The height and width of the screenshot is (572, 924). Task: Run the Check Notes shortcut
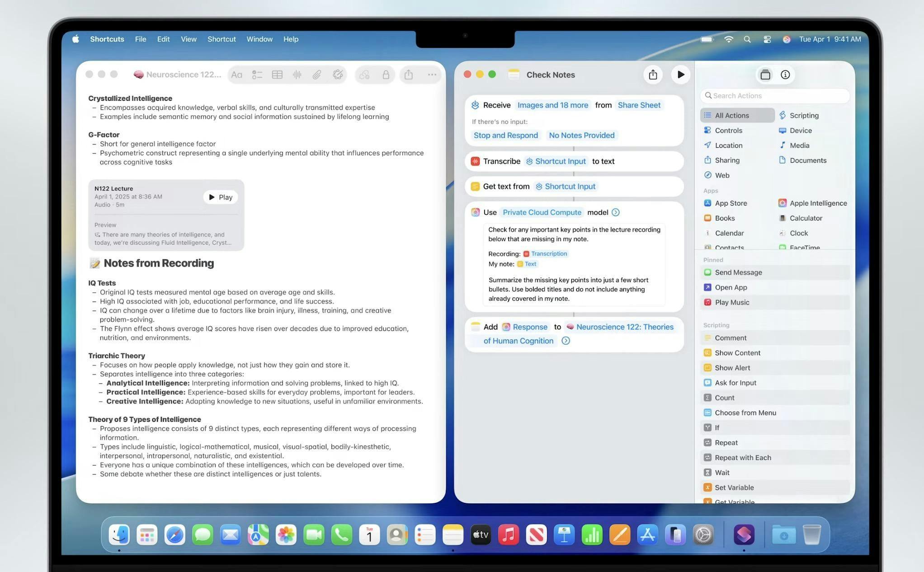coord(680,75)
